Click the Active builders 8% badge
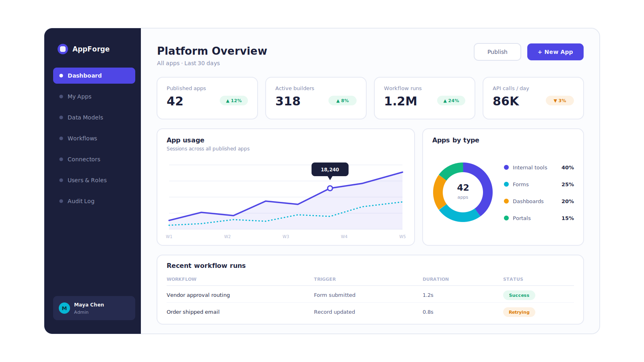Image resolution: width=644 pixels, height=362 pixels. pyautogui.click(x=343, y=101)
